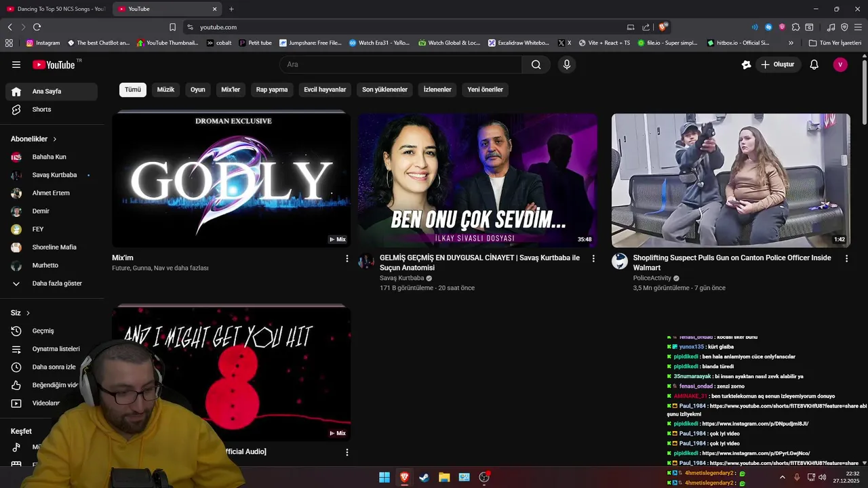Open the Brave VPN shield icon

[844, 27]
